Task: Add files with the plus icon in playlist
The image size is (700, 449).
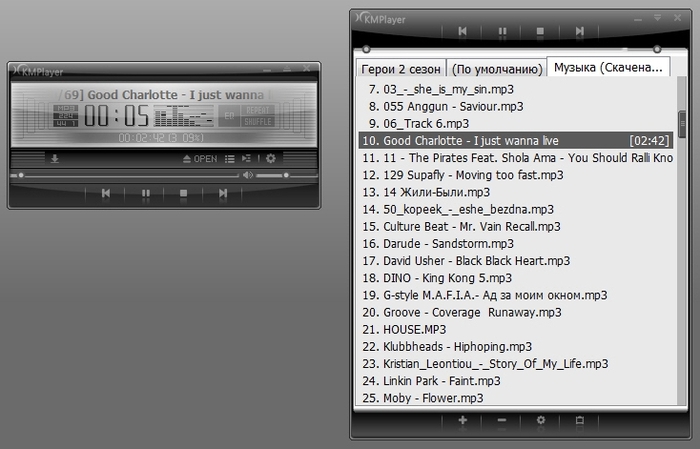Action: [463, 420]
